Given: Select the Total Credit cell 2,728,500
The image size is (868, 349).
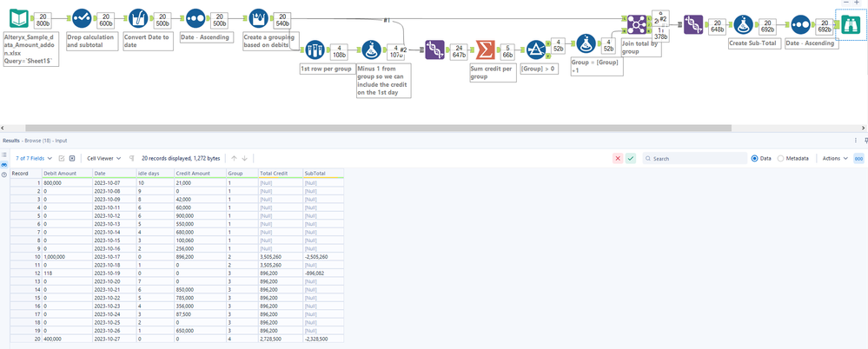Looking at the screenshot, I should tap(280, 339).
